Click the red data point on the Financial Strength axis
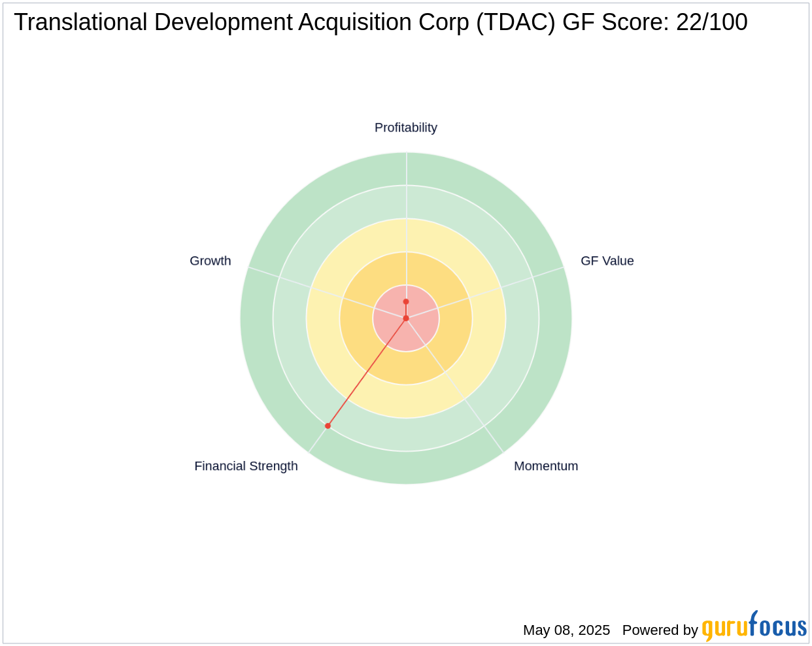Viewport: 812px width, 646px height. 328,426
